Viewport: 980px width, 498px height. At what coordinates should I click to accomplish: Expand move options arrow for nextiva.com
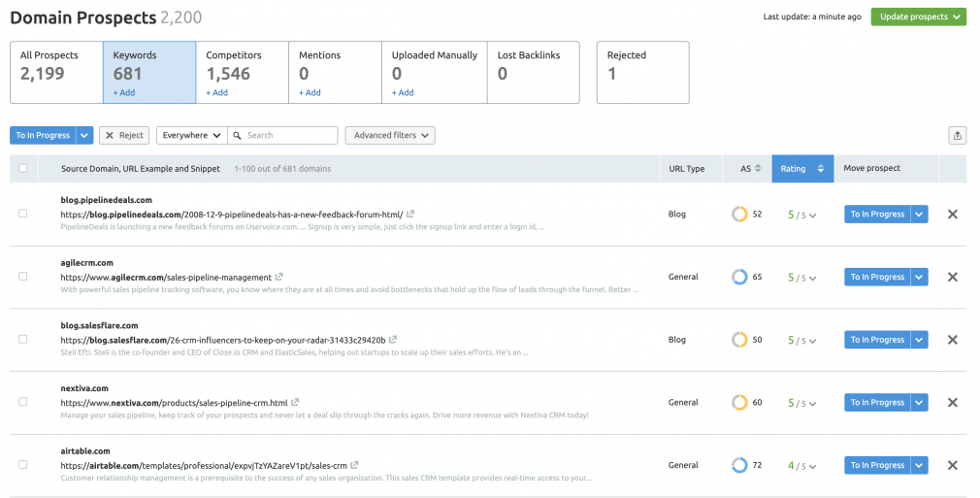click(x=920, y=402)
